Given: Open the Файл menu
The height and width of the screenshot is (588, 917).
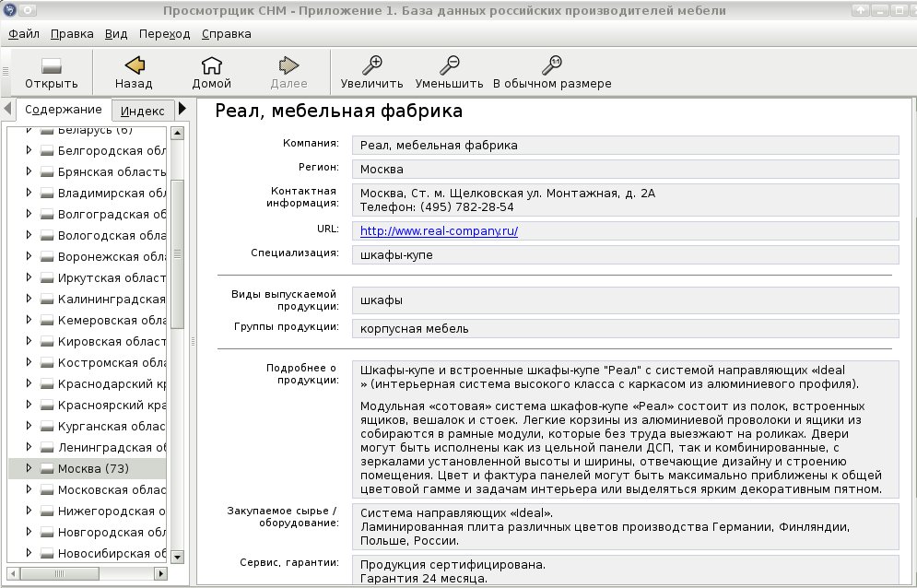Looking at the screenshot, I should point(24,34).
